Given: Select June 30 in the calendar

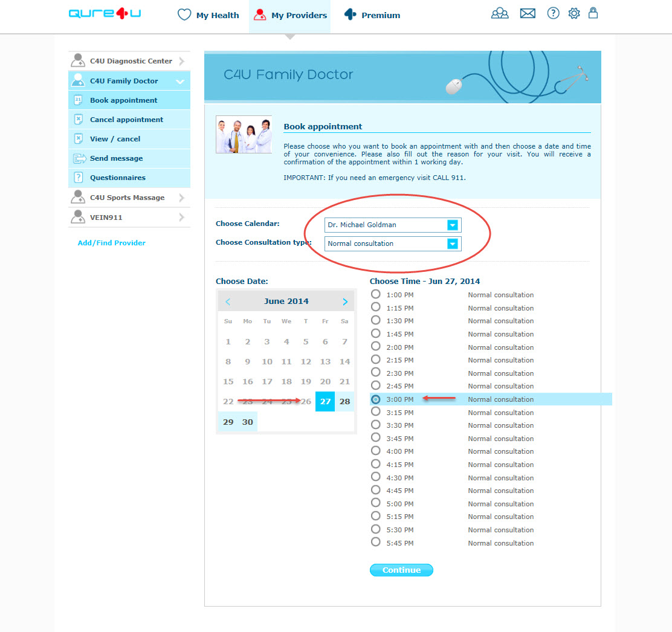Looking at the screenshot, I should click(x=248, y=422).
